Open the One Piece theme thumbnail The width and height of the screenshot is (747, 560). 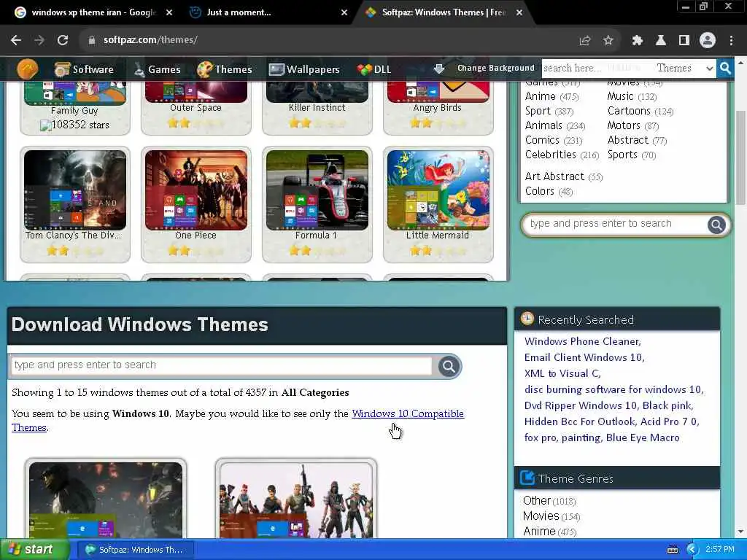coord(196,190)
